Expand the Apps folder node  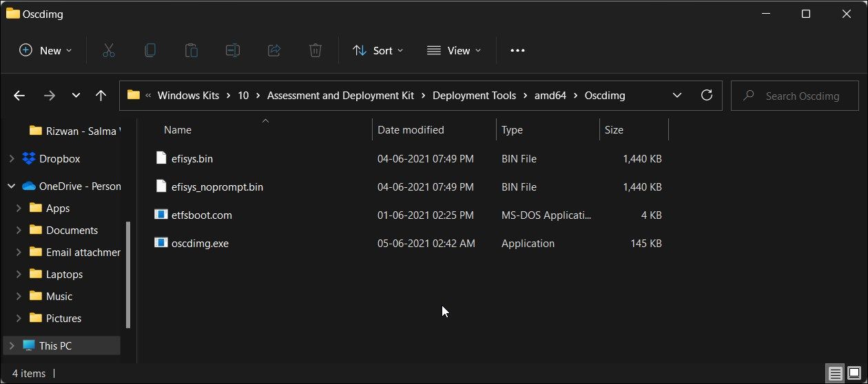19,208
